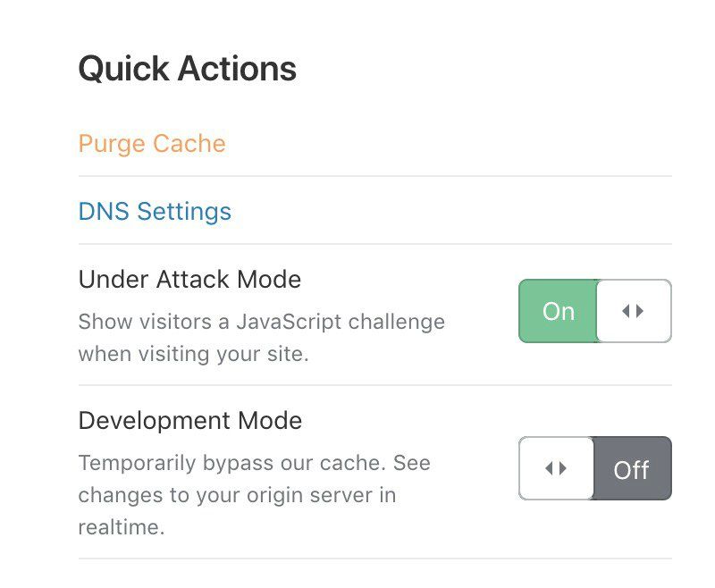The height and width of the screenshot is (588, 715).
Task: Click right-pointing arrow on Under Attack toggle handle
Action: tap(640, 311)
